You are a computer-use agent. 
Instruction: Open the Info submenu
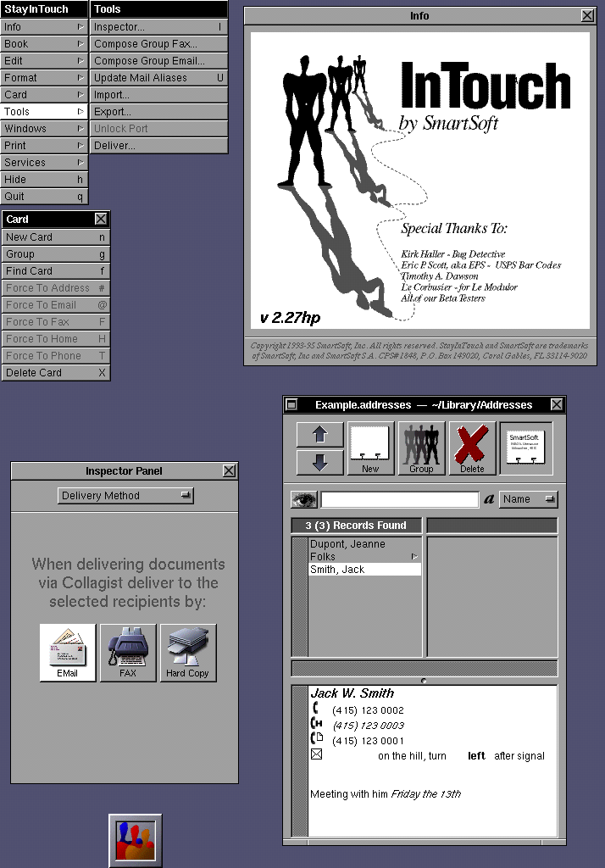[x=44, y=26]
